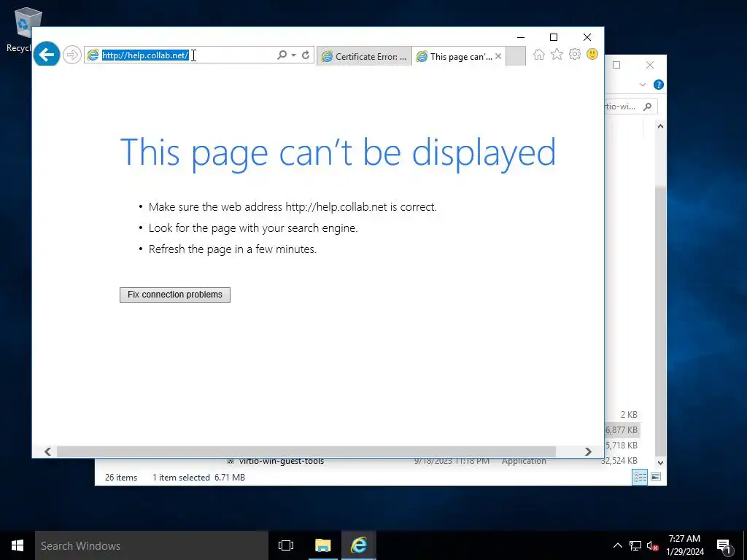747x560 pixels.
Task: Switch File Explorer to large icons view
Action: click(x=656, y=477)
